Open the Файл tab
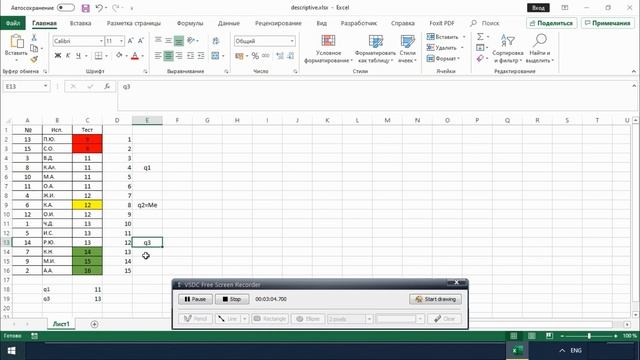This screenshot has width=640, height=360. pos(13,23)
